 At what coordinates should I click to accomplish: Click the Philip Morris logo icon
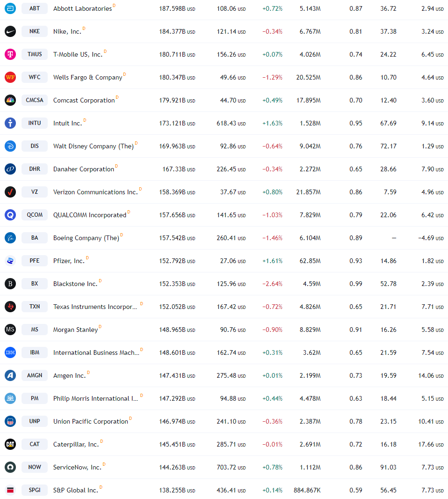10,398
